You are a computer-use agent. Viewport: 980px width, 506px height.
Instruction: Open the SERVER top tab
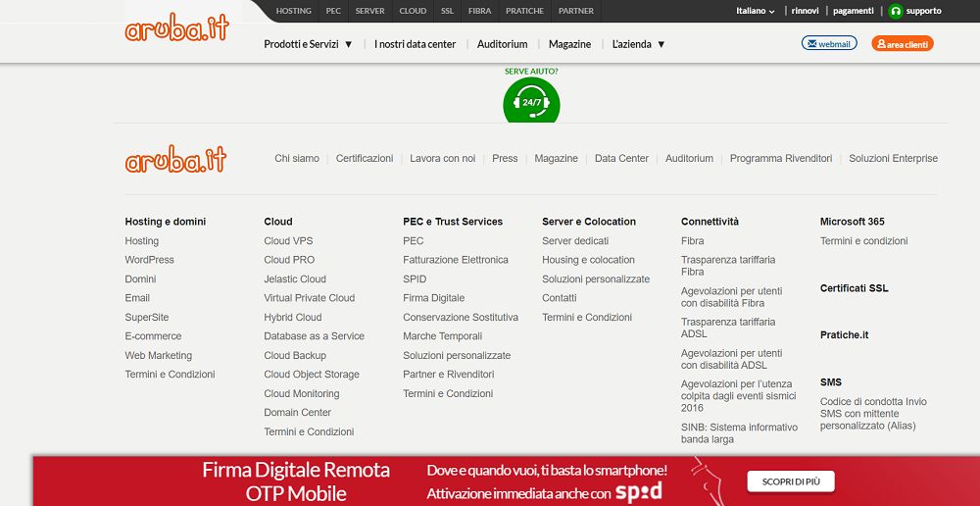370,11
